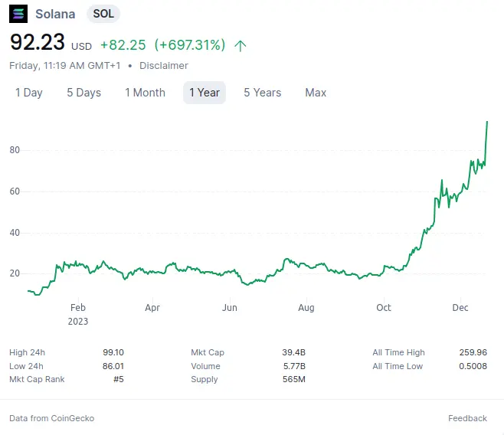The image size is (504, 435).
Task: Click the Volume value 5.77B
Action: 294,366
